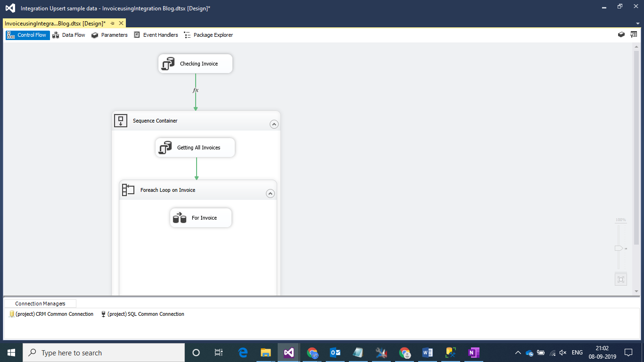Open the Event Handlers tab
This screenshot has height=362, width=644.
tap(156, 35)
